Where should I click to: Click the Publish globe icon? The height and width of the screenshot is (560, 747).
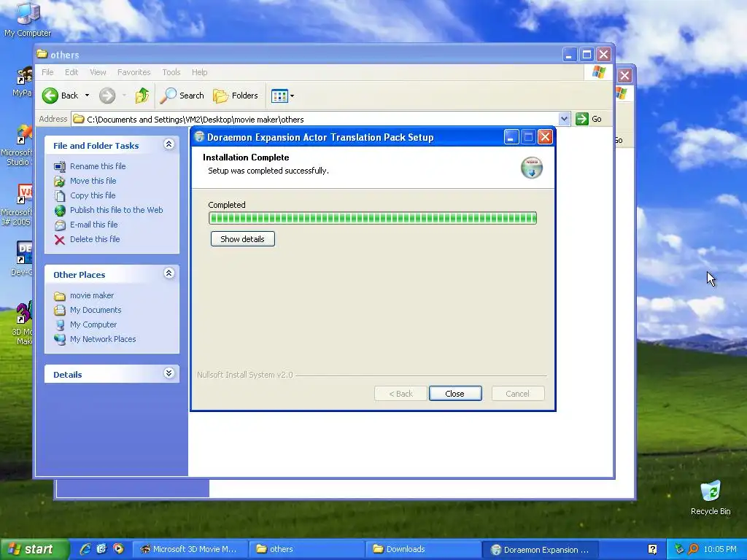tap(60, 211)
